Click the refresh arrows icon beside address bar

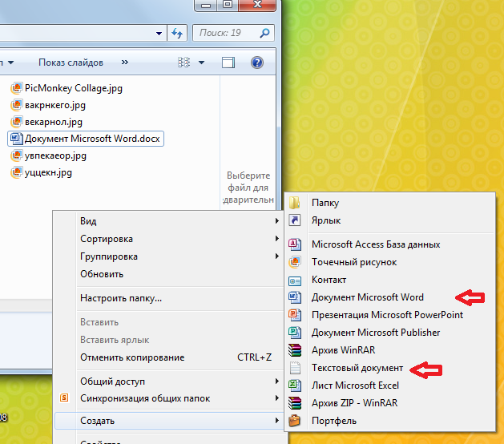coord(177,33)
